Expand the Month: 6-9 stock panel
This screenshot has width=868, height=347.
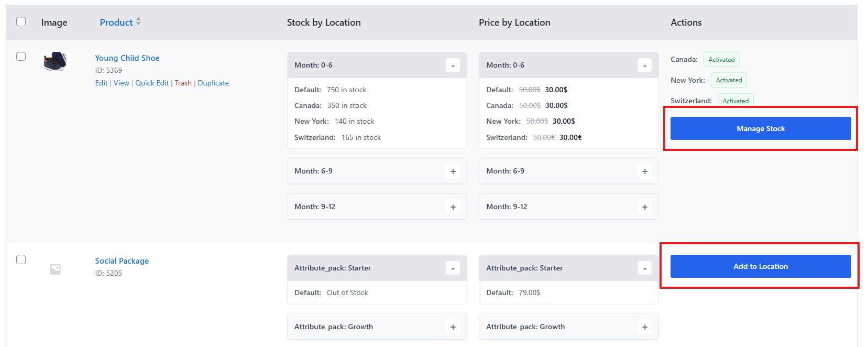(x=453, y=171)
